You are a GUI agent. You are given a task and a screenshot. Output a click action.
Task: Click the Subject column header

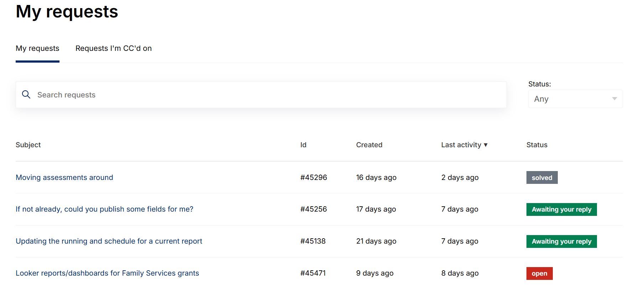pos(28,145)
